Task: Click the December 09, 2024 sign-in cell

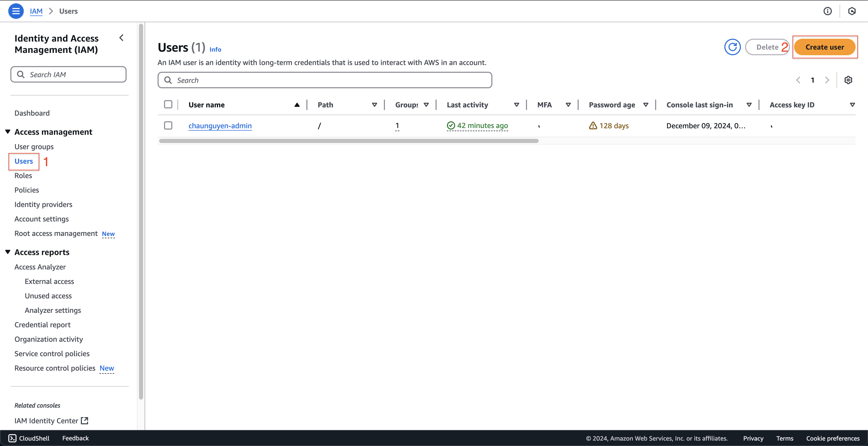Action: point(706,125)
